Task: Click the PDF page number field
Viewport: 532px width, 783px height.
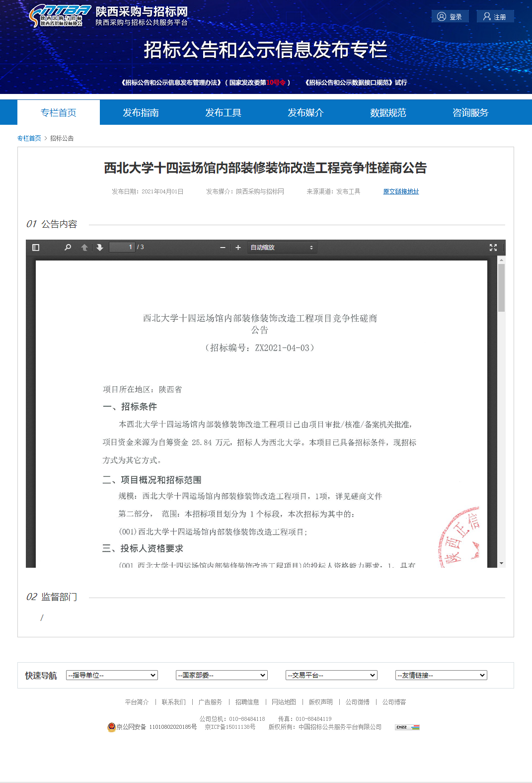Action: tap(122, 247)
